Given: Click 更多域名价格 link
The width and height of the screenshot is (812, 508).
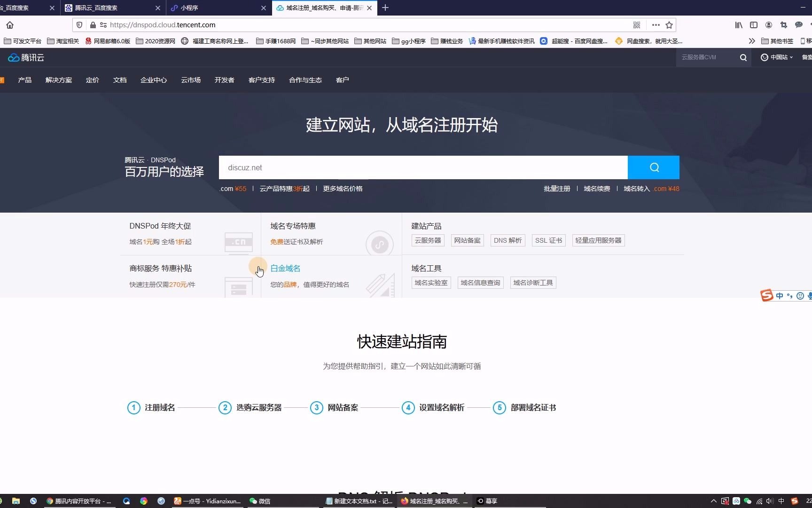Looking at the screenshot, I should (x=343, y=189).
